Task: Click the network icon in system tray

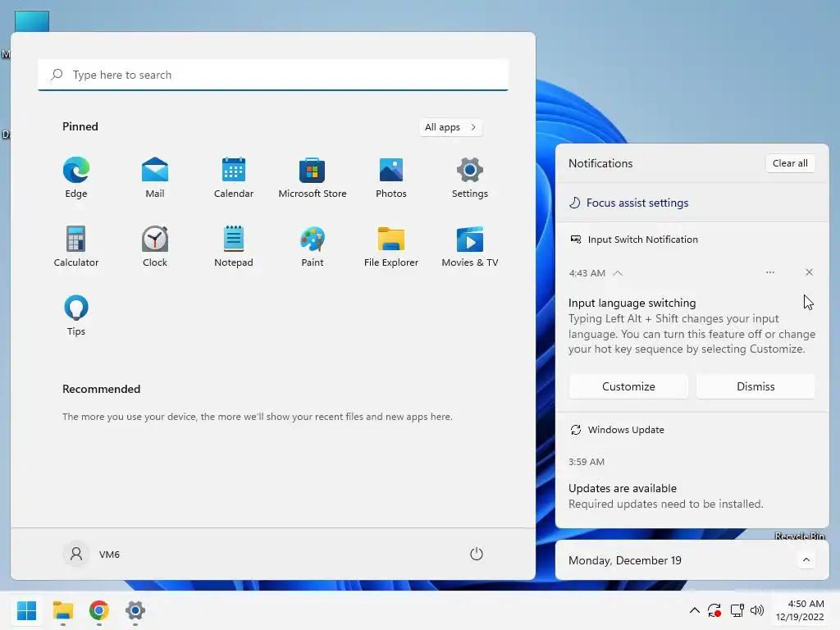Action: pos(737,610)
